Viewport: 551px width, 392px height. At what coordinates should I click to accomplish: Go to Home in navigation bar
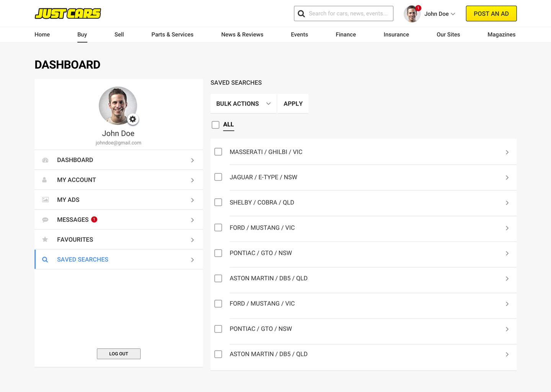point(42,34)
